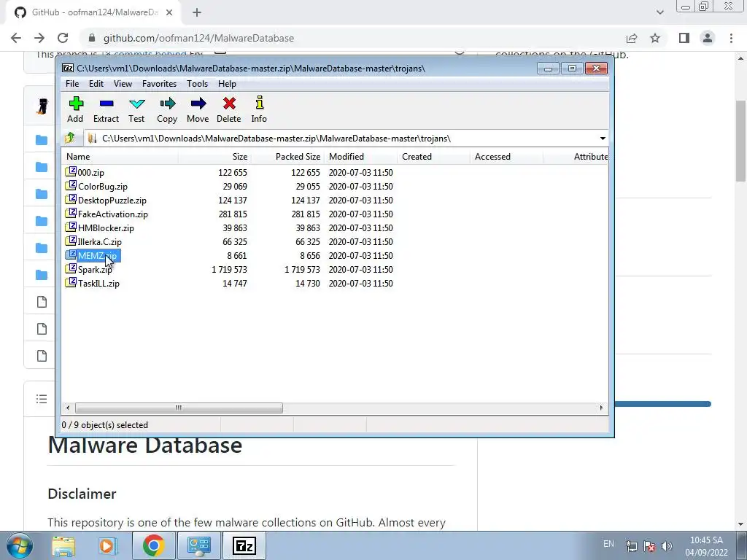747x560 pixels.
Task: Click the Extract toolbar icon
Action: click(106, 110)
